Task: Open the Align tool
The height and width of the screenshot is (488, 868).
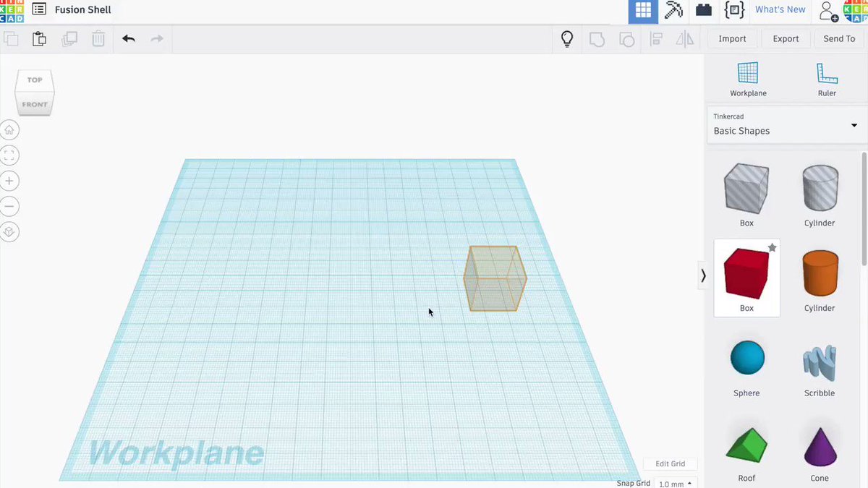Action: pos(656,38)
